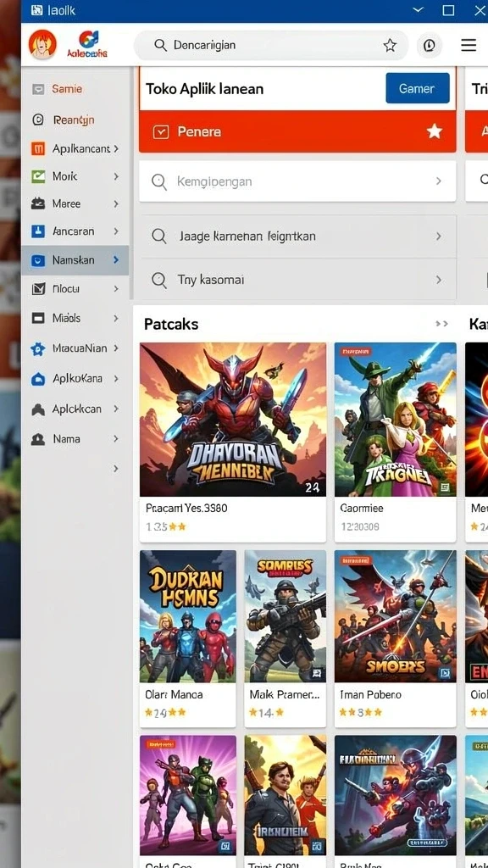Viewport: 488px width, 868px height.
Task: Select Samie in the sidebar
Action: pos(67,88)
